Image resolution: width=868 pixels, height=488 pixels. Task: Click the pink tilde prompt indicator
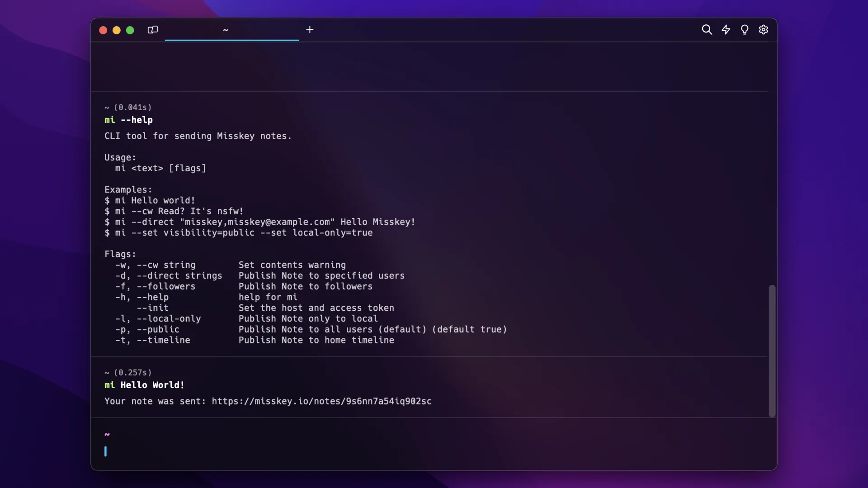(107, 434)
